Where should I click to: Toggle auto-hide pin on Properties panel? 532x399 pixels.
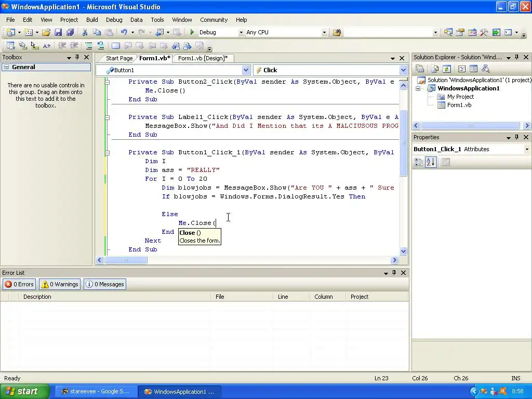coord(517,137)
